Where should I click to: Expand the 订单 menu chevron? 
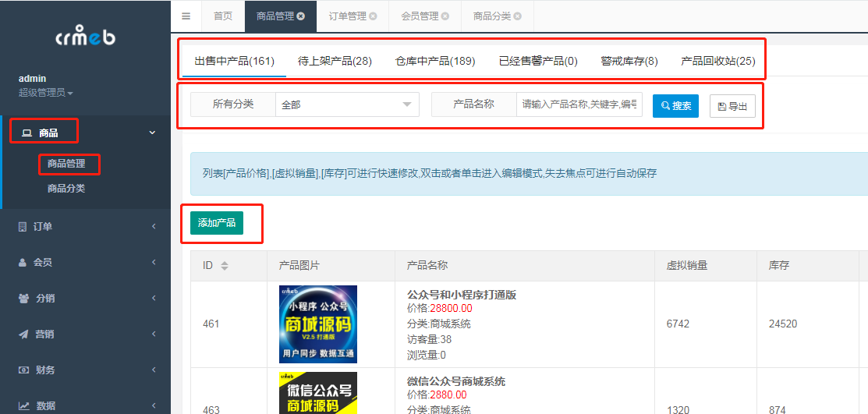[x=154, y=226]
